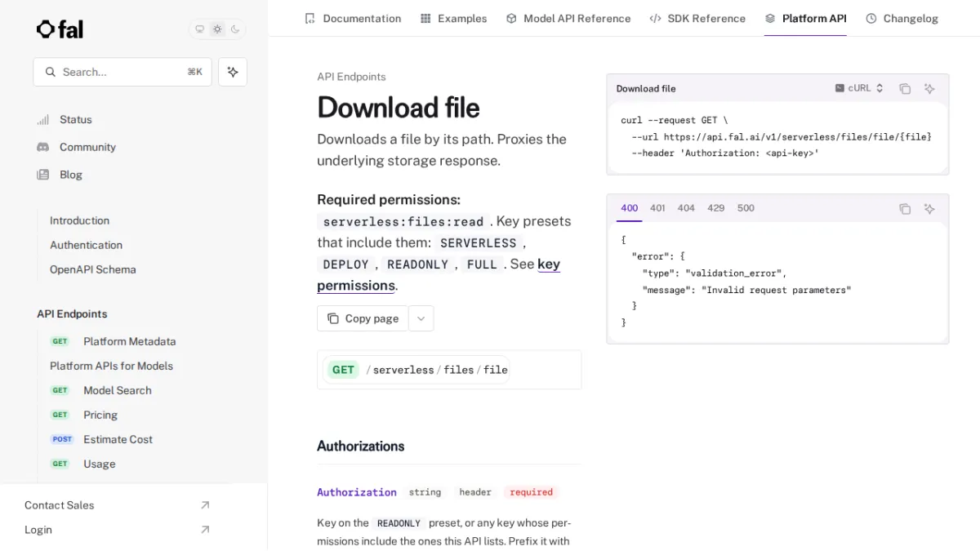The height and width of the screenshot is (551, 980).
Task: Show the 500 response example
Action: tap(746, 208)
